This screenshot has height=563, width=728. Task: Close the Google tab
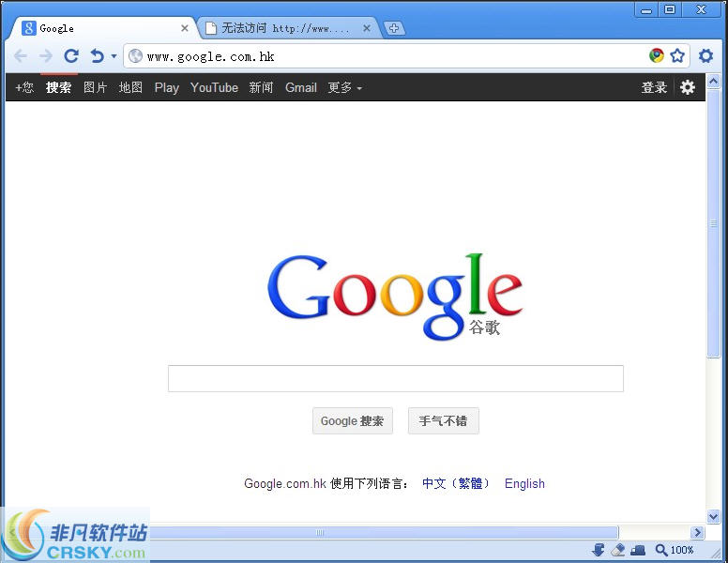coord(184,28)
